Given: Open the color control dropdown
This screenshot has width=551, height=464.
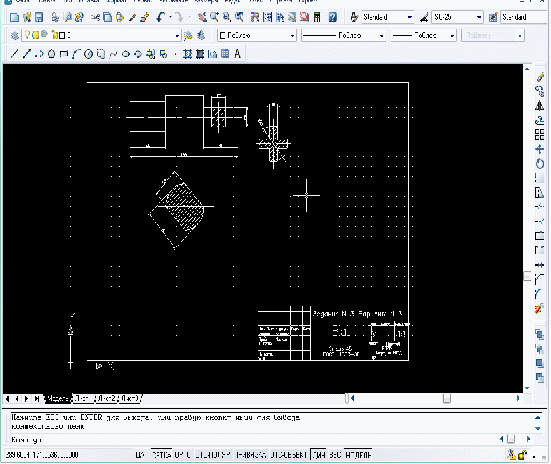Looking at the screenshot, I should click(257, 35).
